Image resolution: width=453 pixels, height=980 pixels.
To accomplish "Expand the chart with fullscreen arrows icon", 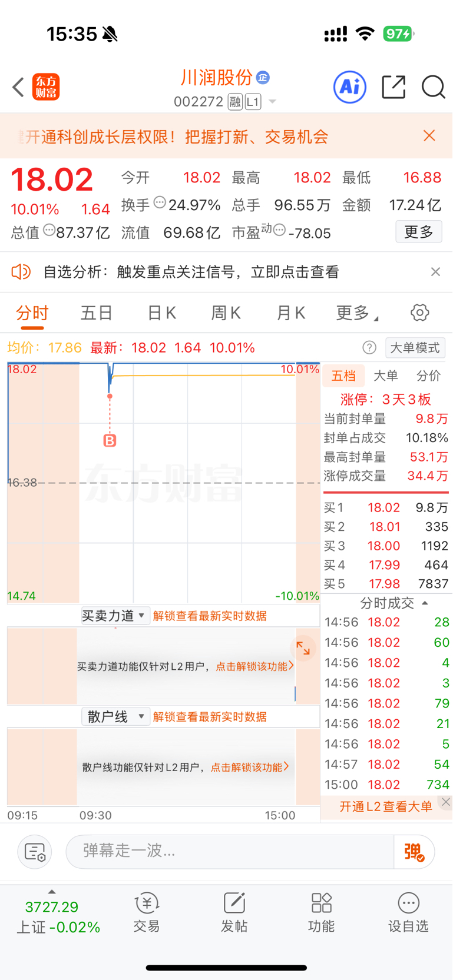I will coord(303,649).
